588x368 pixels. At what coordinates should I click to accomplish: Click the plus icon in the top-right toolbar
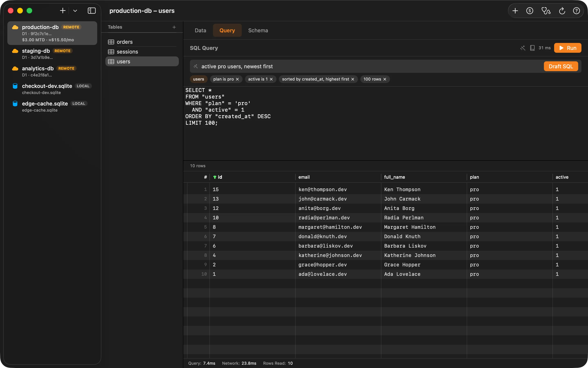click(515, 11)
